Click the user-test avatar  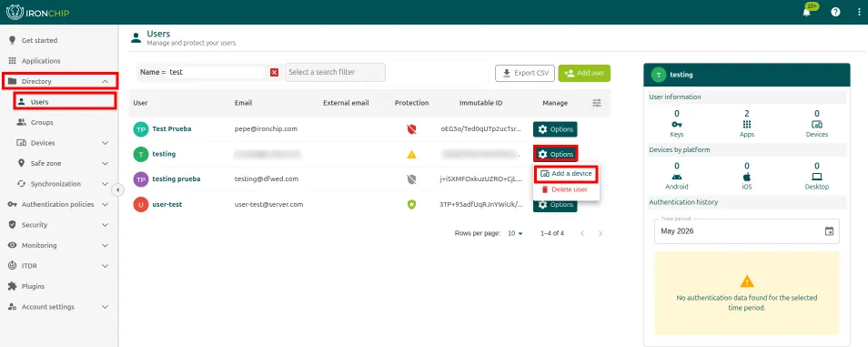(141, 205)
